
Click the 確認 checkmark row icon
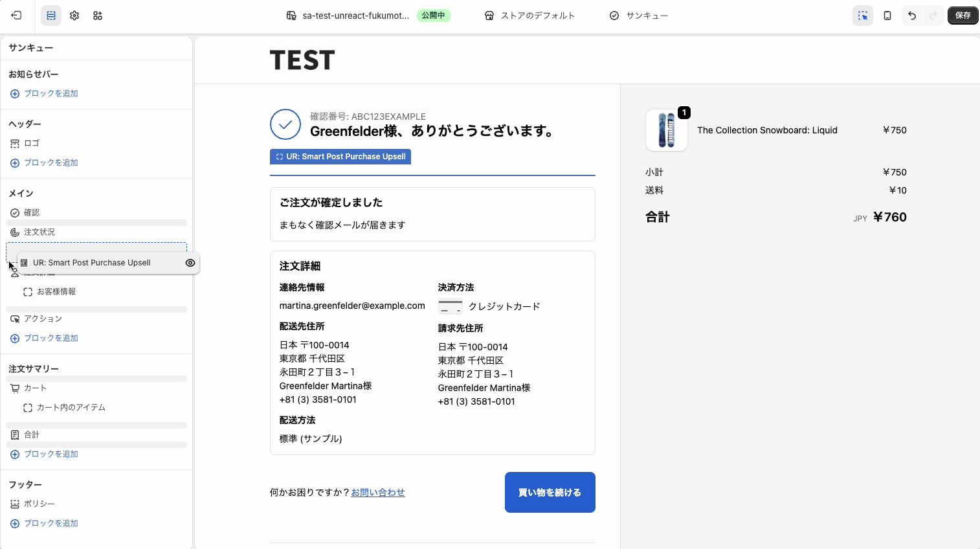[15, 213]
